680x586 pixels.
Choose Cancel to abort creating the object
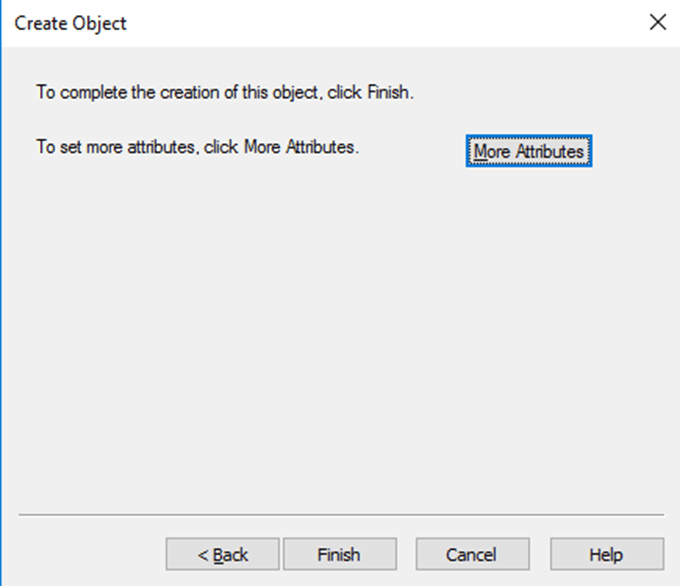coord(471,554)
